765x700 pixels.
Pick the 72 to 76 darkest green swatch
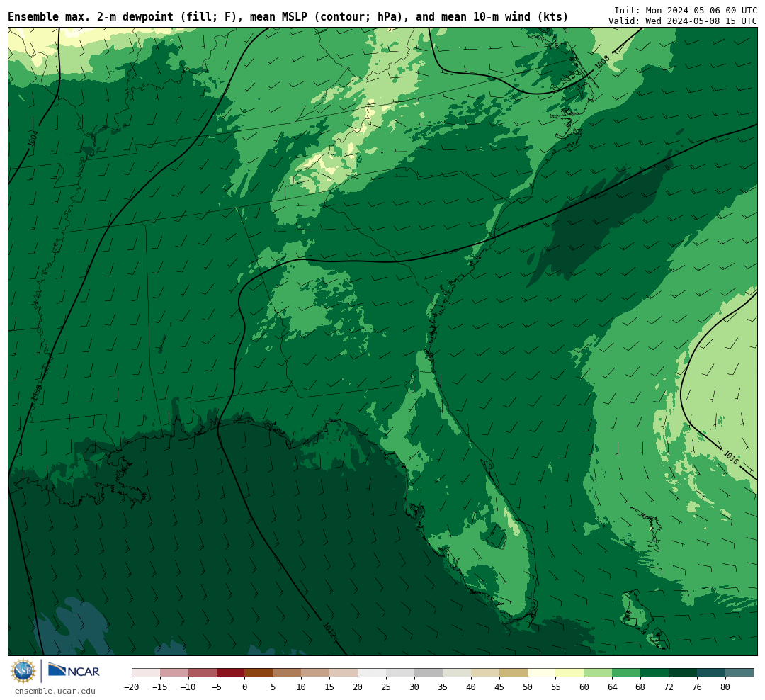point(684,673)
